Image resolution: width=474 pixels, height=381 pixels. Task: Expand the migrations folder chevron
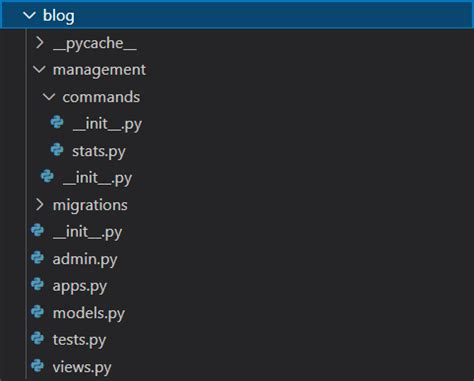pyautogui.click(x=40, y=205)
